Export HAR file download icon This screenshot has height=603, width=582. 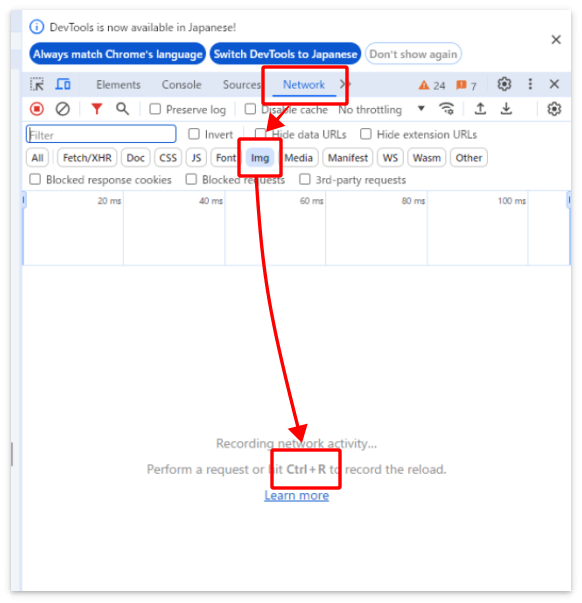[506, 109]
